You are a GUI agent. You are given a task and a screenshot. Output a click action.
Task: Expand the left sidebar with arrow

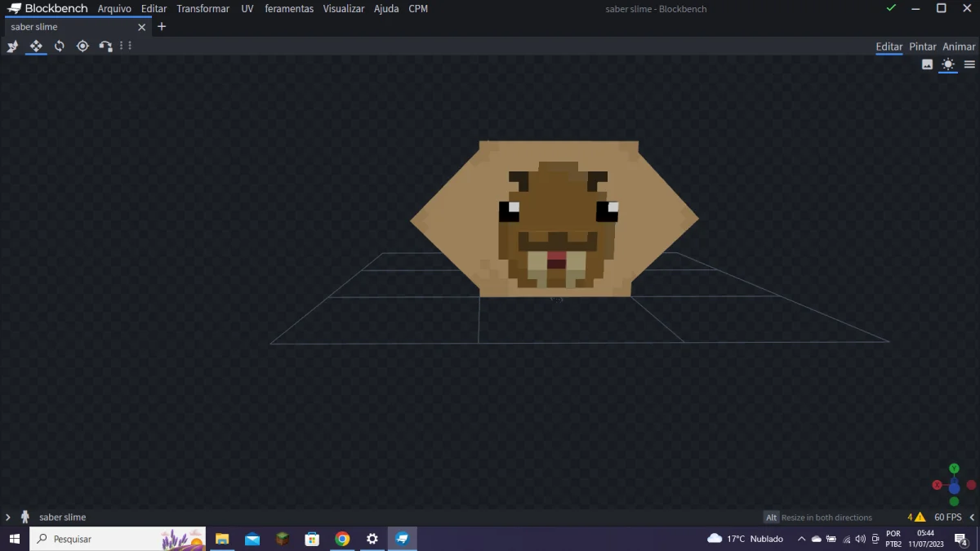tap(8, 518)
